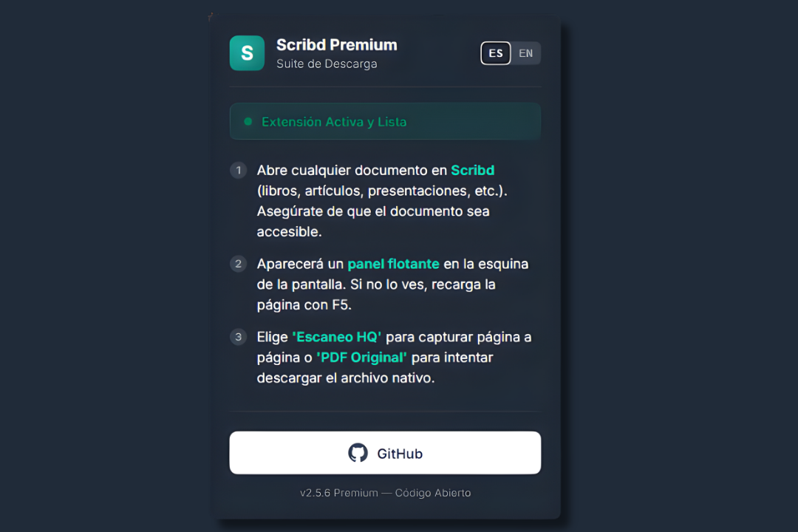798x532 pixels.
Task: Click the step 3 number badge
Action: point(238,337)
